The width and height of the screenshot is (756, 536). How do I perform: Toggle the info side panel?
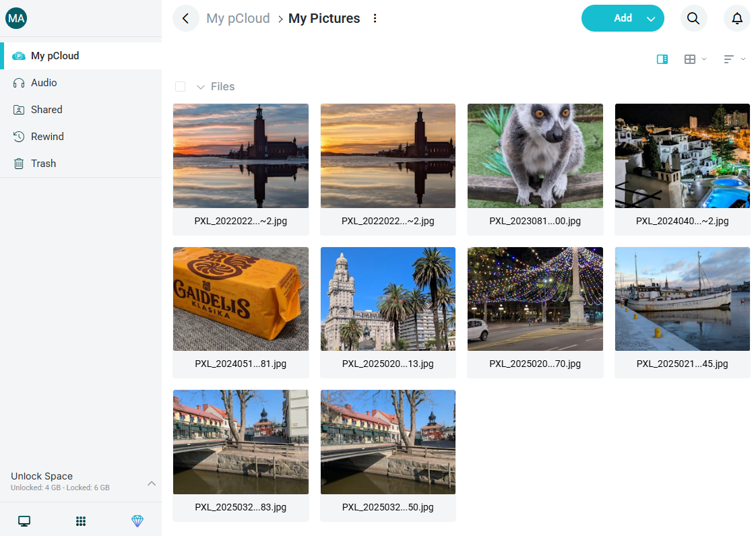pyautogui.click(x=662, y=59)
